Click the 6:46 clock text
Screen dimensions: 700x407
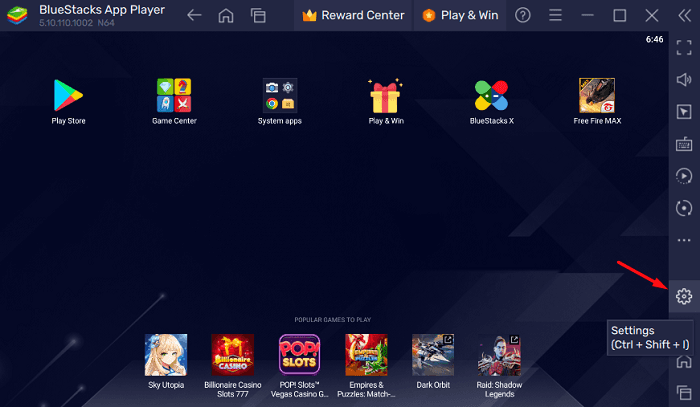pyautogui.click(x=654, y=39)
